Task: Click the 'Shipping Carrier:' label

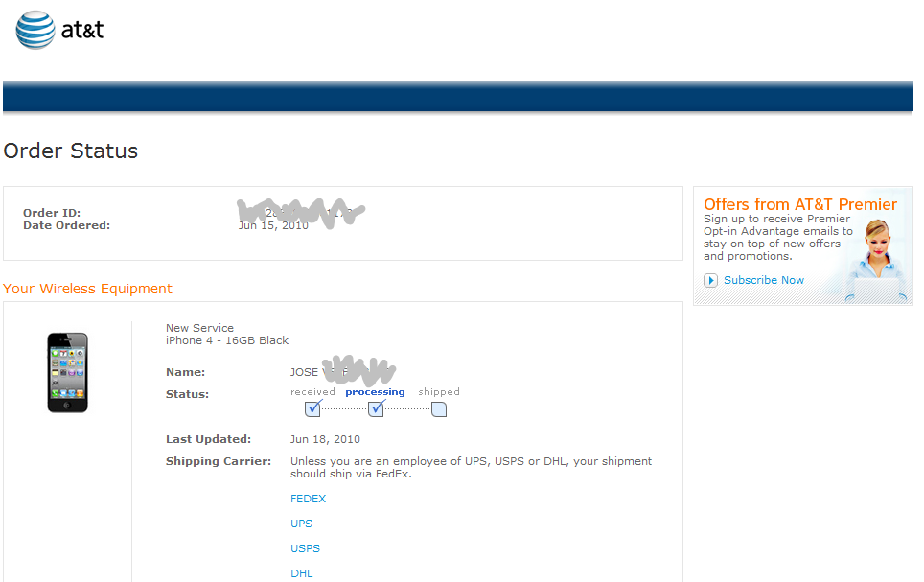Action: tap(219, 461)
